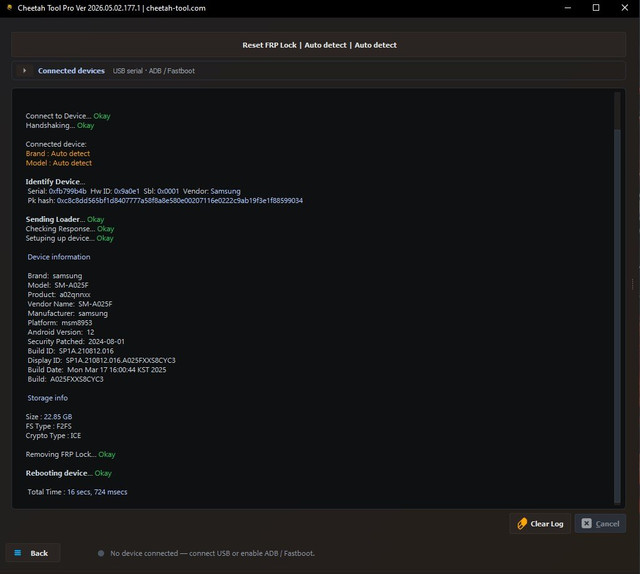Screen dimensions: 640x574
Task: Maximize the Cheetah Tool Pro window
Action: 596,8
